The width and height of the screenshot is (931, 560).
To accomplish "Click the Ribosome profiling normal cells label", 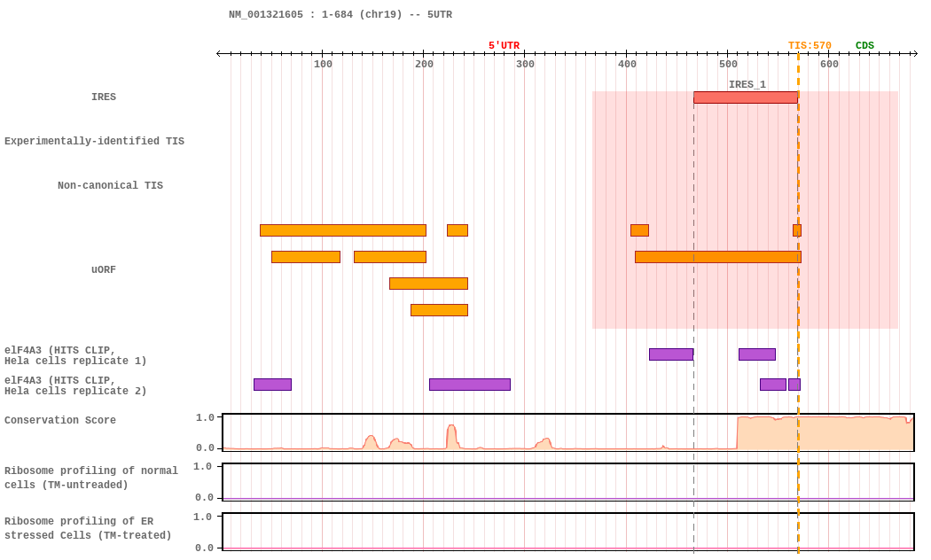I will 90,478.
